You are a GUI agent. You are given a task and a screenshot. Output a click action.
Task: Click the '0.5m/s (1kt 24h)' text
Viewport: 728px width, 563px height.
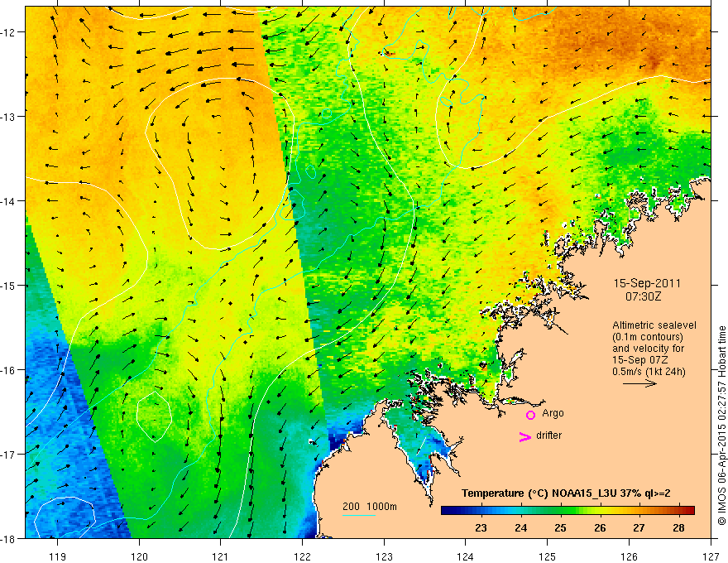(x=649, y=372)
